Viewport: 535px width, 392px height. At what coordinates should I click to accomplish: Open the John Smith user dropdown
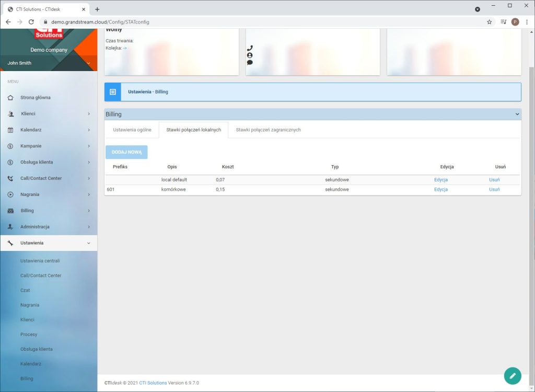[88, 63]
